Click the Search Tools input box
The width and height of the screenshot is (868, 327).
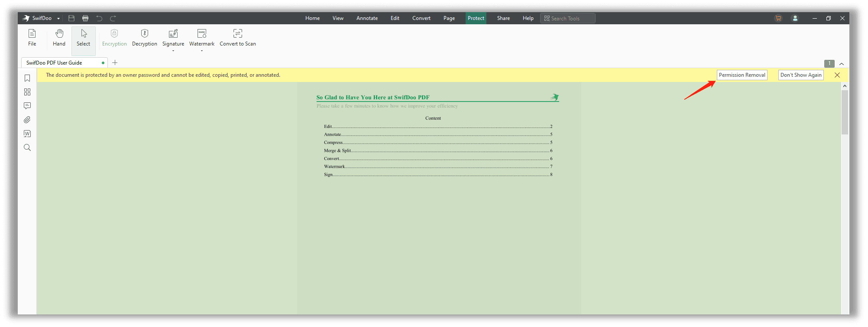pyautogui.click(x=568, y=18)
